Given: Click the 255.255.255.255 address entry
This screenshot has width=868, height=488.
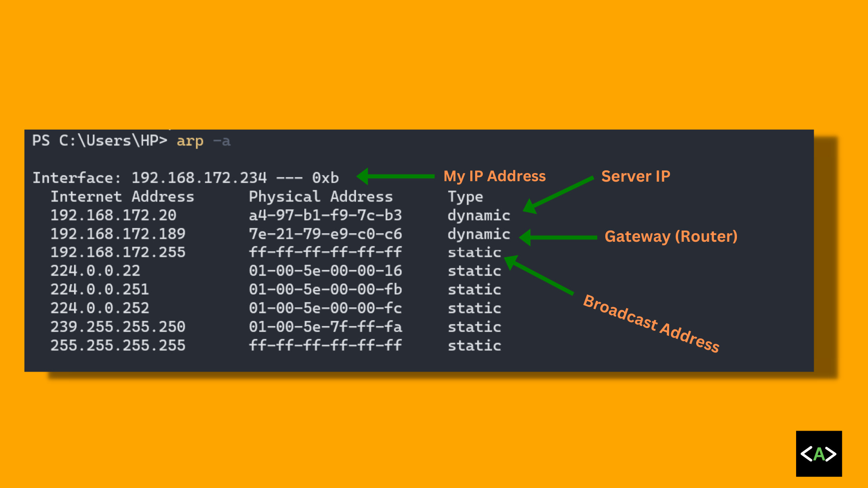Looking at the screenshot, I should (x=118, y=345).
